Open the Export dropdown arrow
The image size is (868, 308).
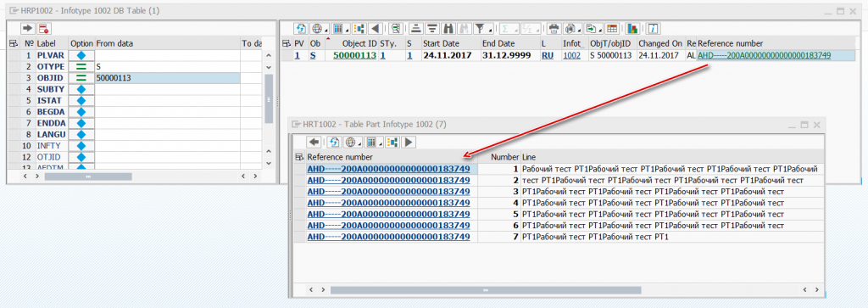pyautogui.click(x=601, y=30)
